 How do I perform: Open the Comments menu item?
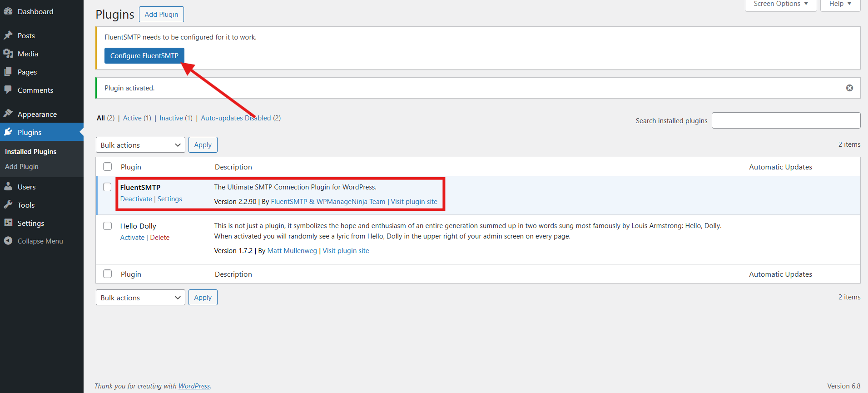42,90
